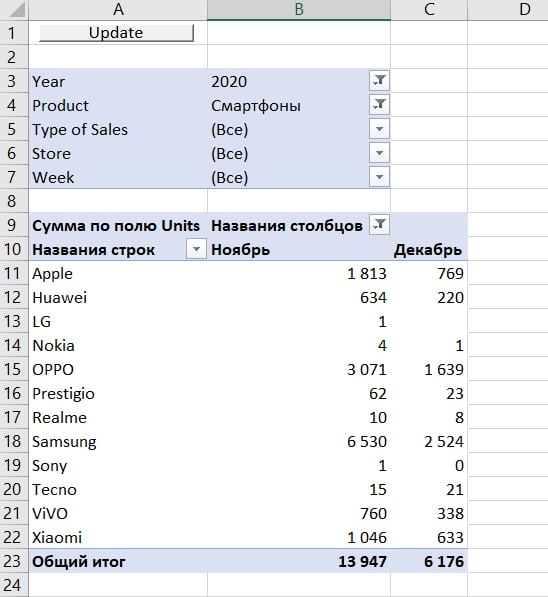Screen dimensions: 548x597
Task: Click Tecno's December value 21
Action: [429, 489]
